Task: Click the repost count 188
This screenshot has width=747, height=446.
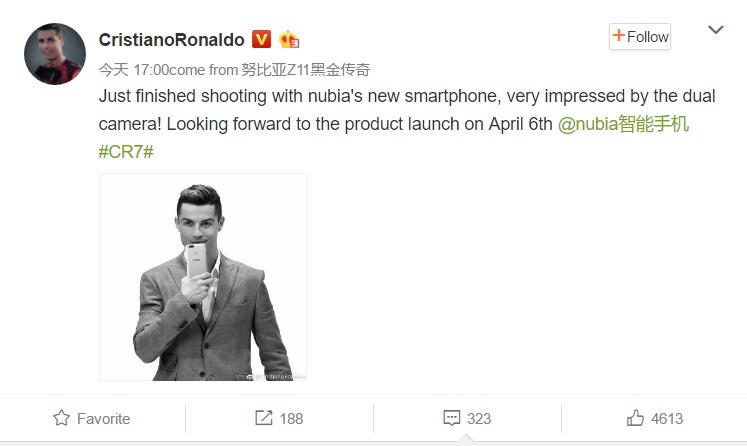Action: [291, 418]
